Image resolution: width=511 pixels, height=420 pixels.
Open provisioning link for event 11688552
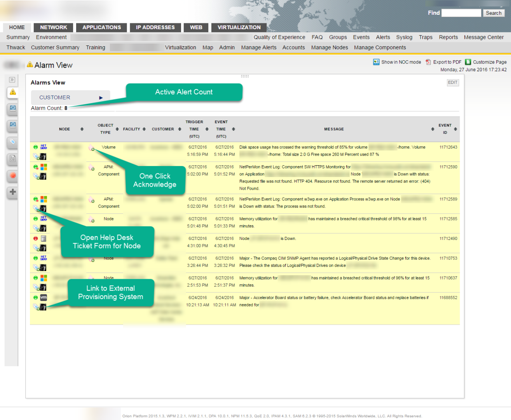pyautogui.click(x=43, y=307)
